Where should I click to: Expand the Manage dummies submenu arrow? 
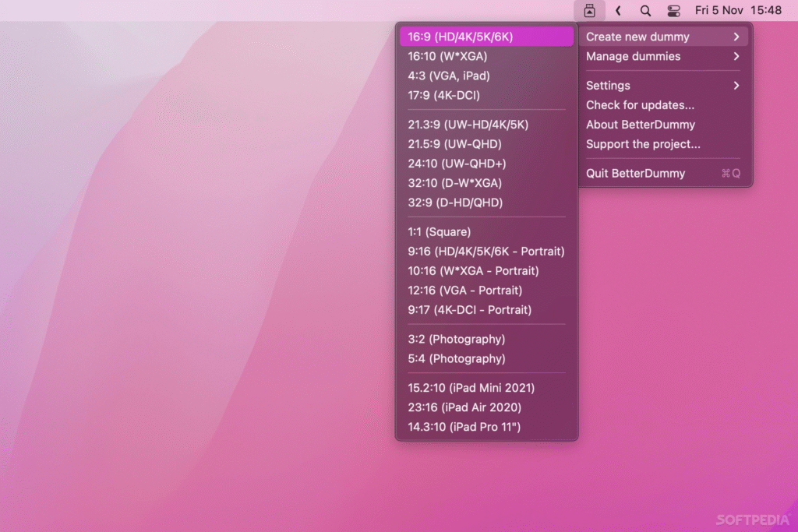(x=736, y=56)
